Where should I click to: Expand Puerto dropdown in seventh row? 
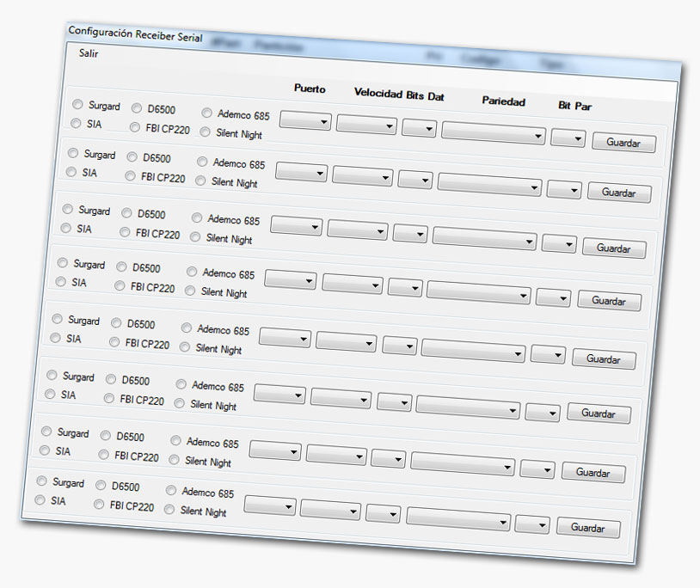[275, 451]
